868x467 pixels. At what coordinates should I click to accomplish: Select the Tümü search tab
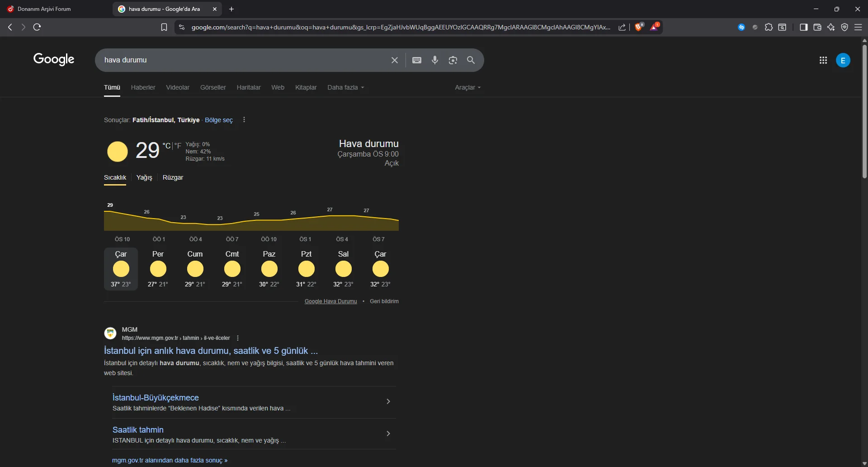(112, 87)
